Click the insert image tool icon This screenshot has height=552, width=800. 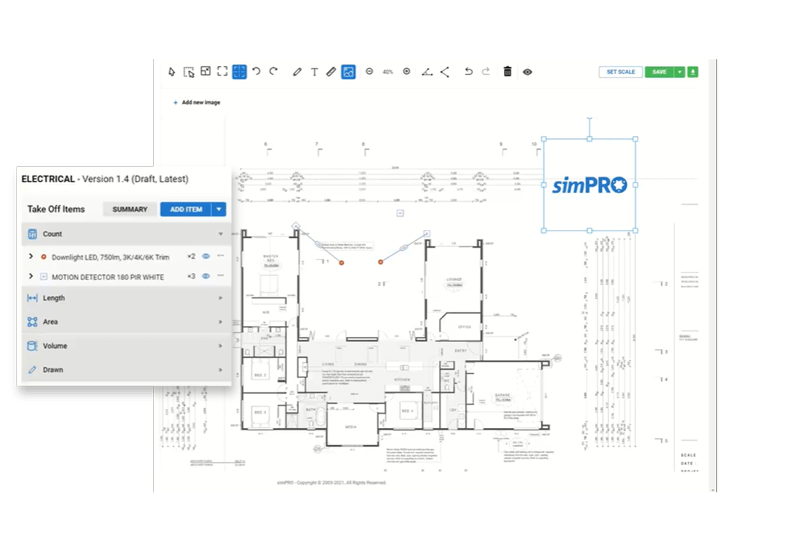coord(348,72)
